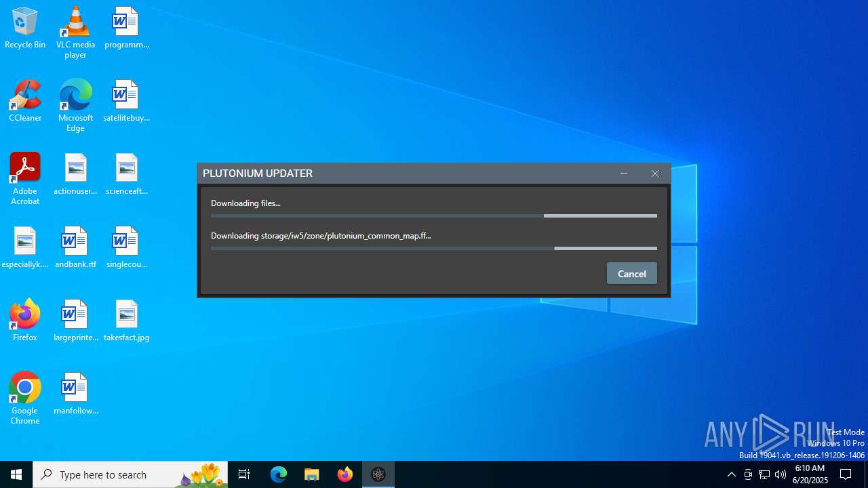Select the Google Chrome desktop shortcut
The height and width of the screenshot is (488, 868).
click(x=25, y=399)
